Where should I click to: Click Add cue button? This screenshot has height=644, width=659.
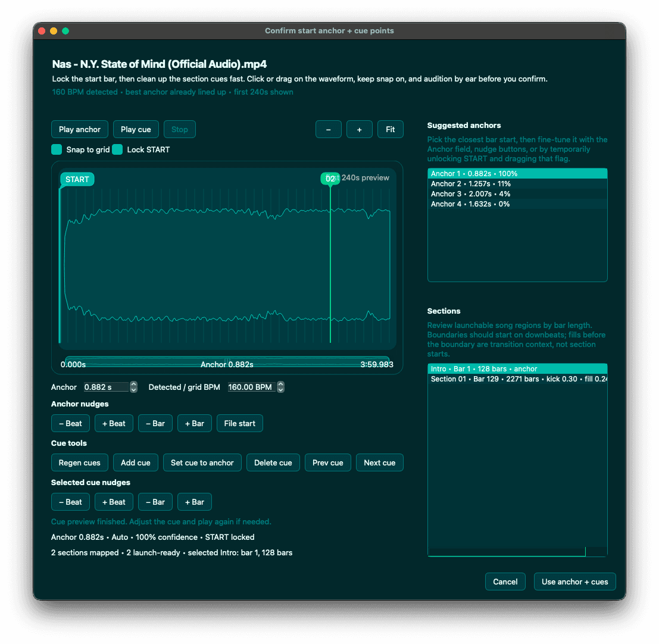135,462
